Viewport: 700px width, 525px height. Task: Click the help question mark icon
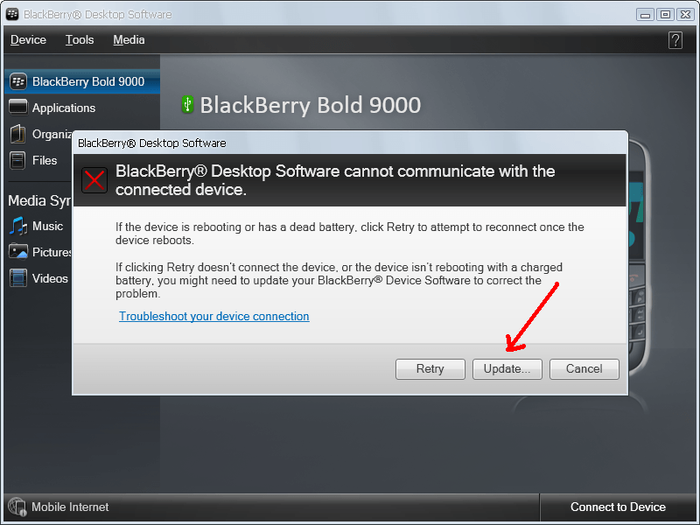click(675, 40)
